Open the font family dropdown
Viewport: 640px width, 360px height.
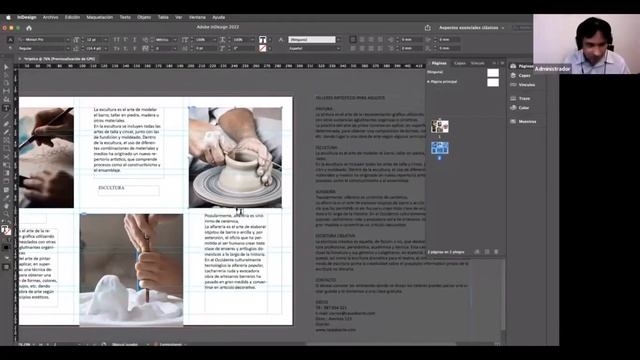[x=67, y=40]
